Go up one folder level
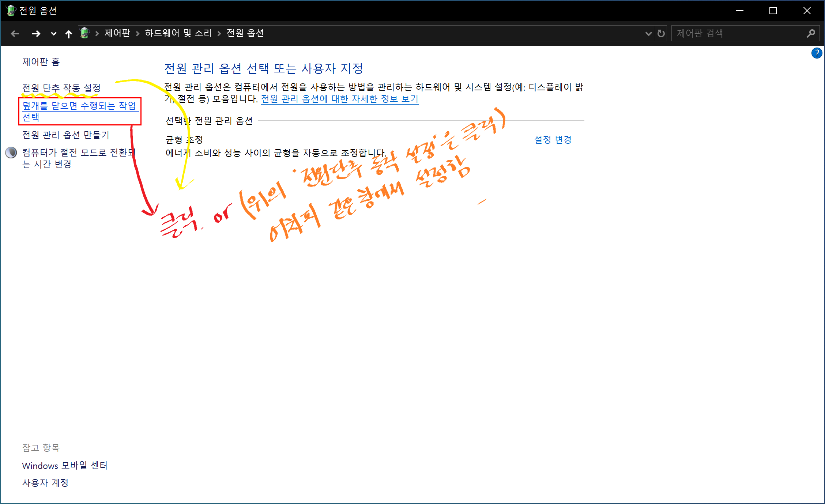Viewport: 825px width, 504px height. pyautogui.click(x=68, y=34)
